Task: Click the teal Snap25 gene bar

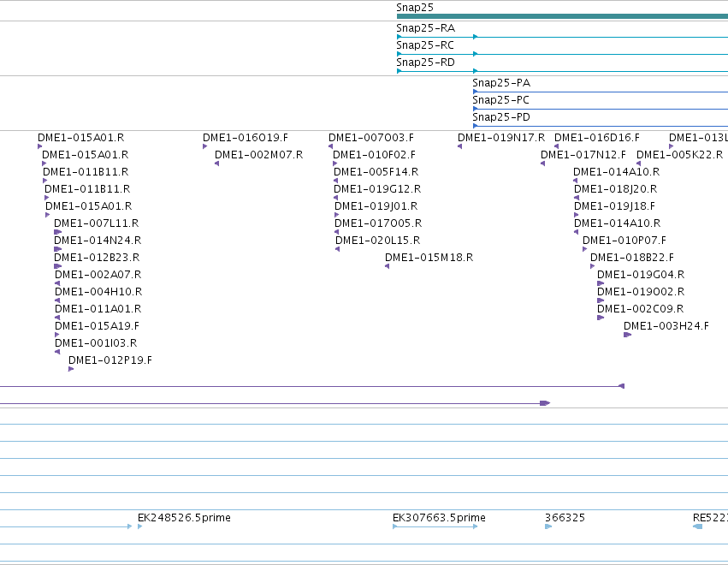Action: tap(562, 16)
